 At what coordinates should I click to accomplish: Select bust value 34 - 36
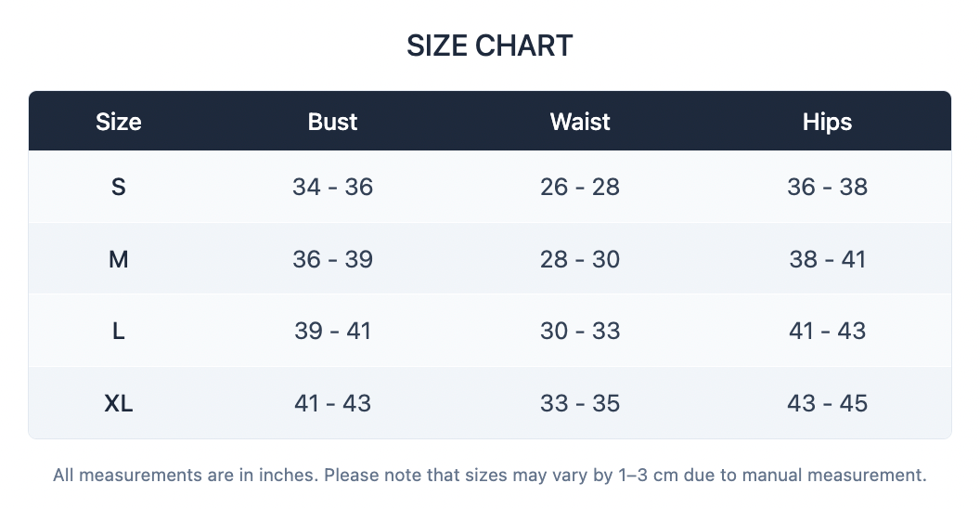(x=332, y=187)
